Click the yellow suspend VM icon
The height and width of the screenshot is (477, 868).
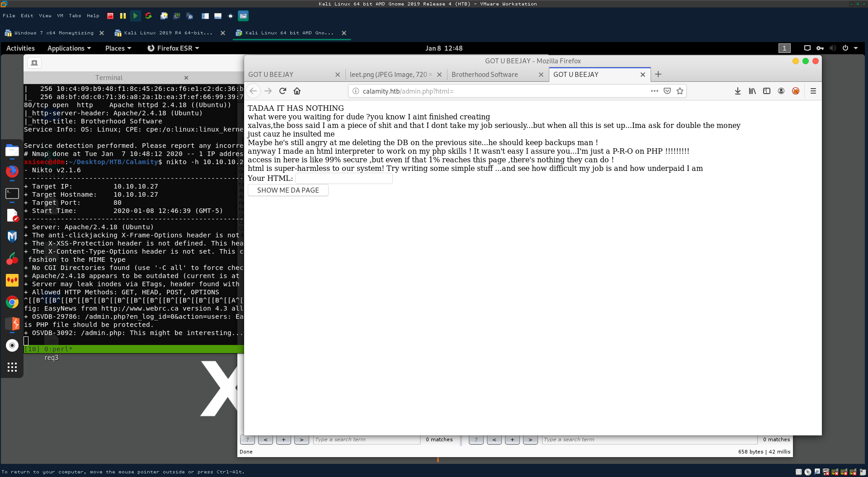pyautogui.click(x=123, y=16)
